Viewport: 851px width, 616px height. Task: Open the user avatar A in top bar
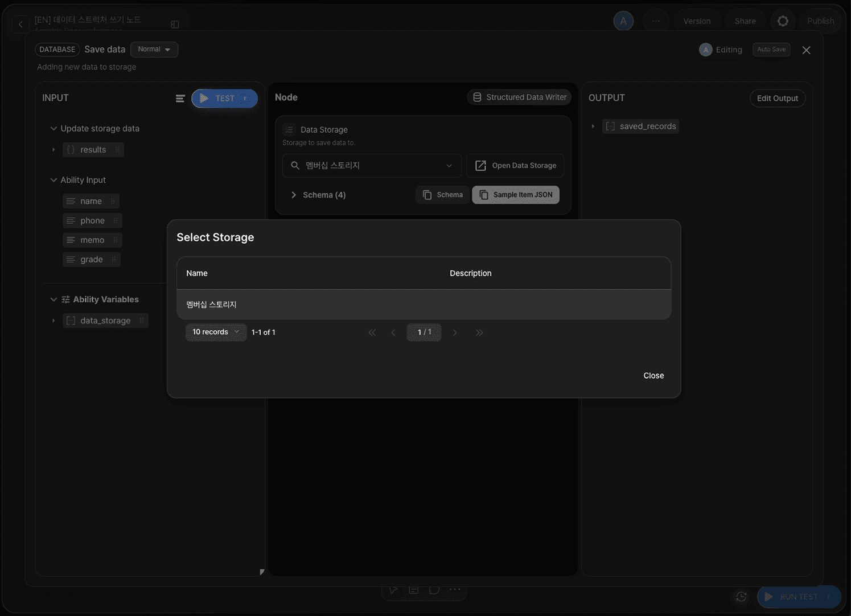(623, 21)
